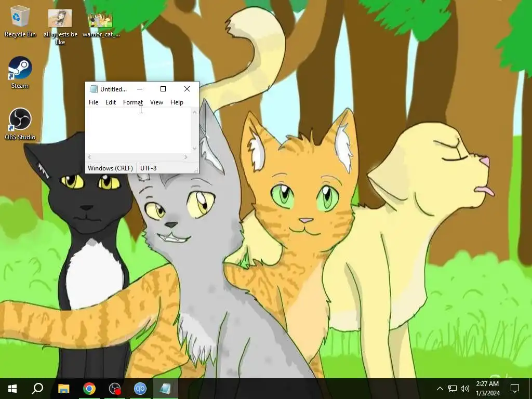
Task: Click Notepad's horizontal scrollbar left arrow
Action: [x=89, y=157]
